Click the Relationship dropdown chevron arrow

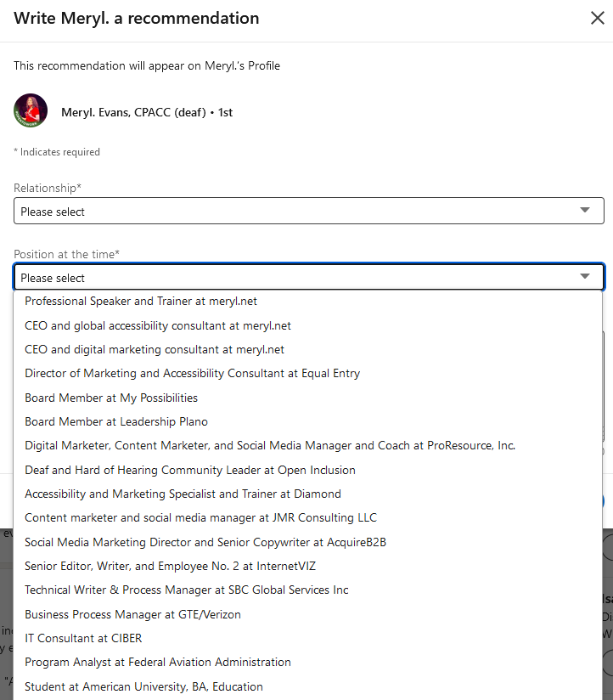pyautogui.click(x=584, y=210)
